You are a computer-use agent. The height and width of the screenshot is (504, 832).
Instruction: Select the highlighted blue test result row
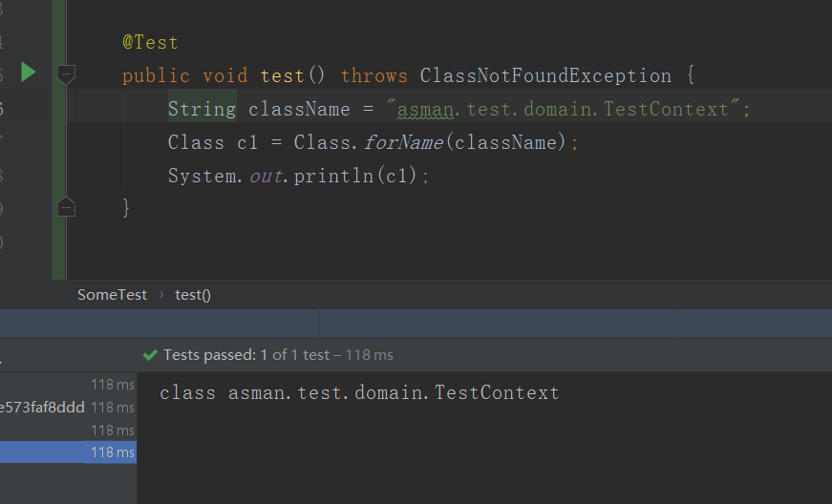click(x=67, y=452)
